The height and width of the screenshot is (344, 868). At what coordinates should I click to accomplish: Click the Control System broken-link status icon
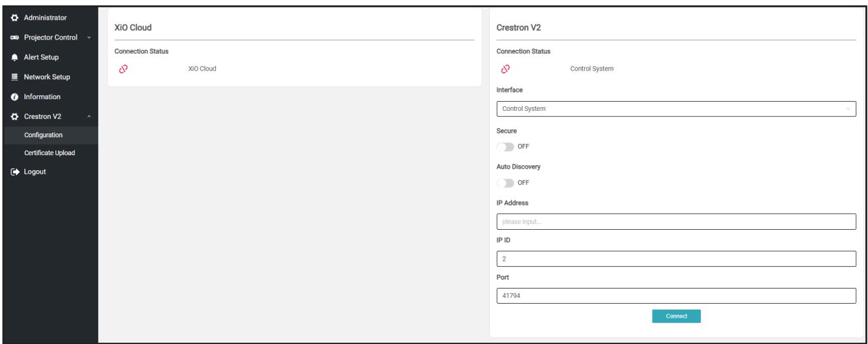click(506, 69)
